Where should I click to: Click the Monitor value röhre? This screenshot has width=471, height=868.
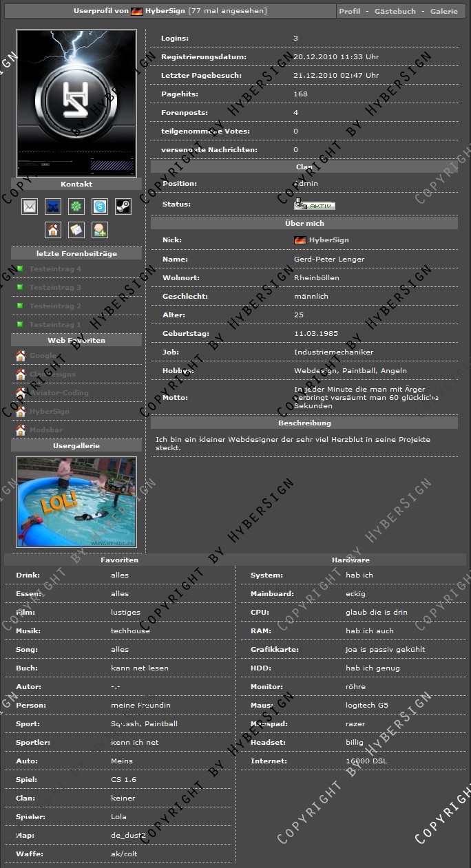[355, 686]
